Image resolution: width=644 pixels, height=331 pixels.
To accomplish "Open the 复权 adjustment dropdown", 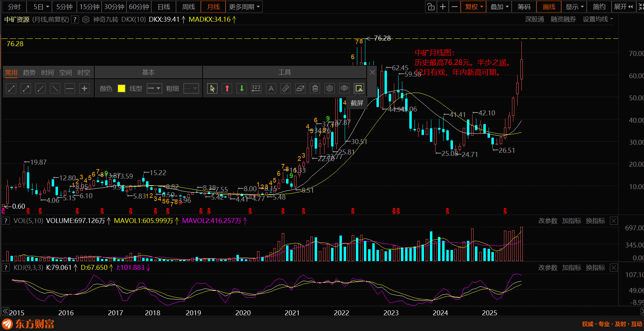I will [x=474, y=7].
